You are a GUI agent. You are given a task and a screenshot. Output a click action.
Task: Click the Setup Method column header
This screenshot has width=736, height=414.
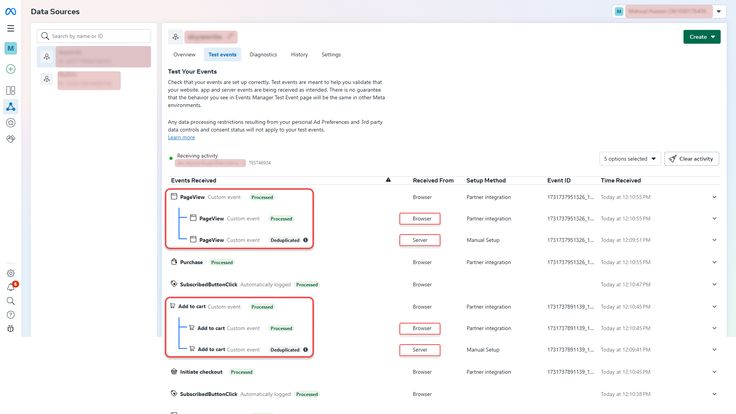point(486,180)
